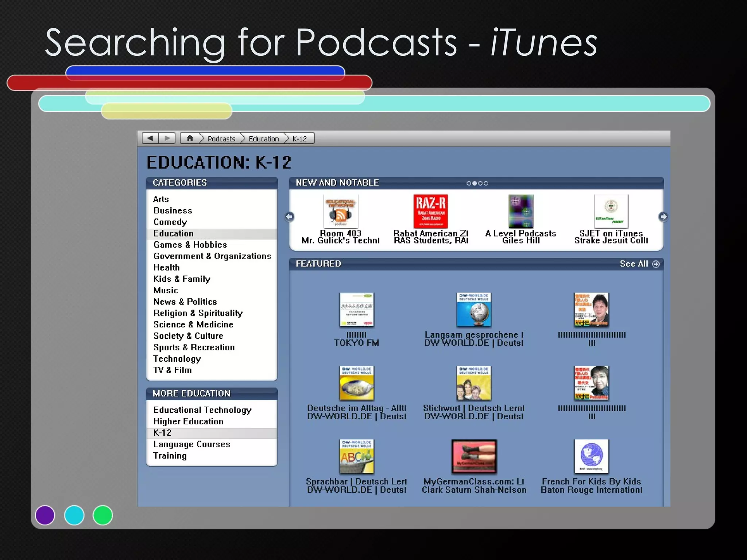This screenshot has width=747, height=560.
Task: Select the Sports & Recreation category
Action: [x=212, y=347]
